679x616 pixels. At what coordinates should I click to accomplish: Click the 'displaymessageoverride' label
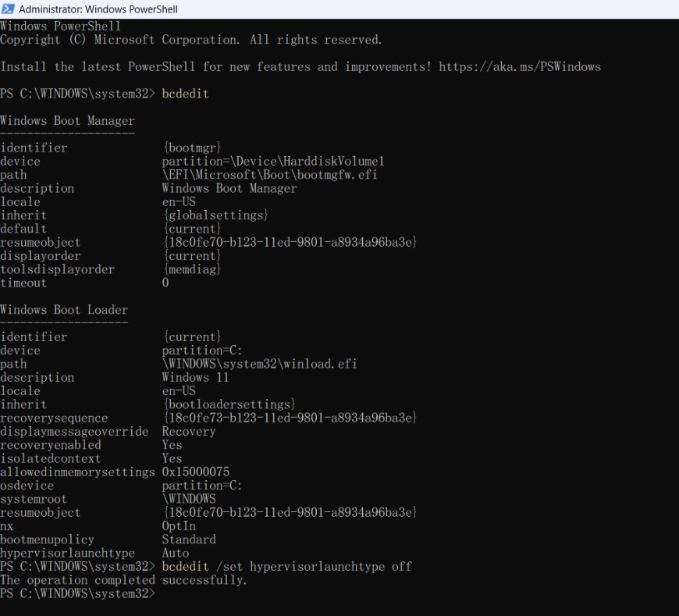tap(74, 432)
